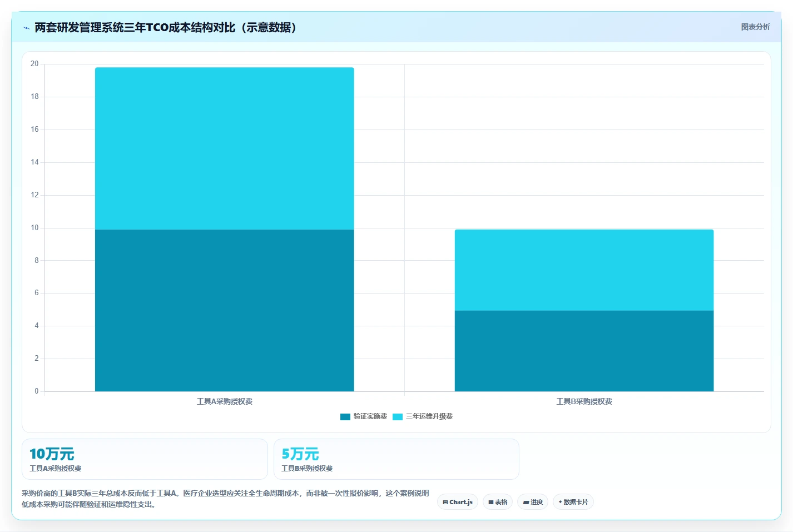The height and width of the screenshot is (532, 793).
Task: Click the description paragraph starting 采购价高的工具B
Action: (x=225, y=499)
